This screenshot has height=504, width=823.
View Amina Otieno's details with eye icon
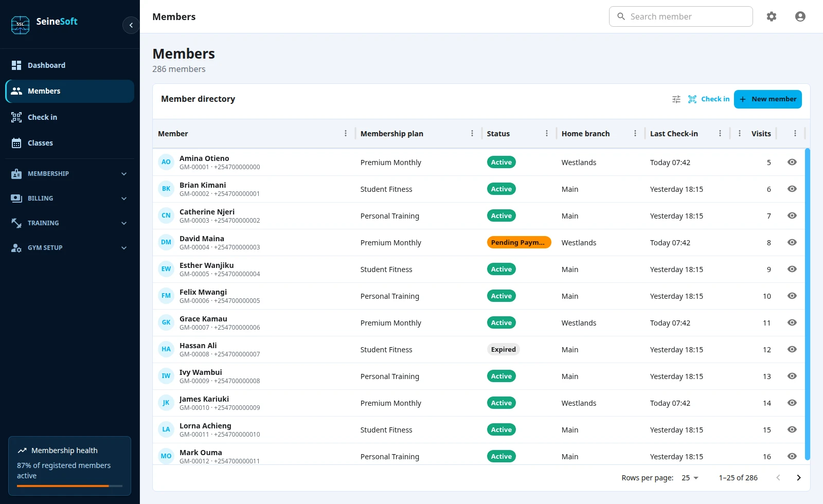click(x=792, y=162)
